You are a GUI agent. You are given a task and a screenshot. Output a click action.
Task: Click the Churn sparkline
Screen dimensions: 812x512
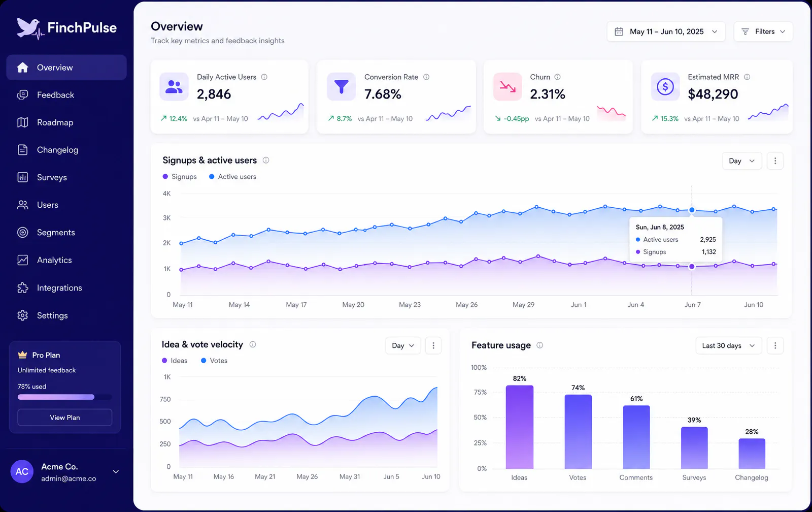pyautogui.click(x=612, y=113)
